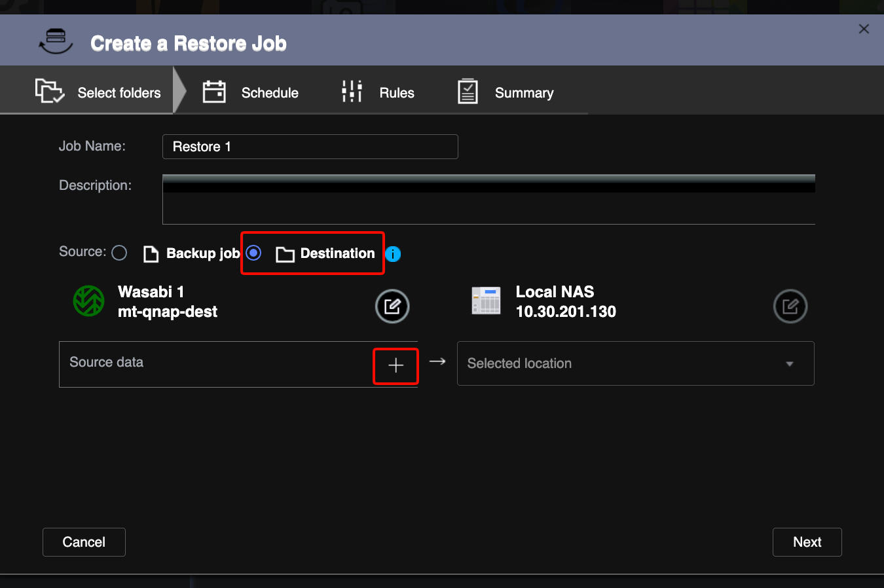
Task: Click the 'Wasabi 1' storage name
Action: tap(151, 292)
